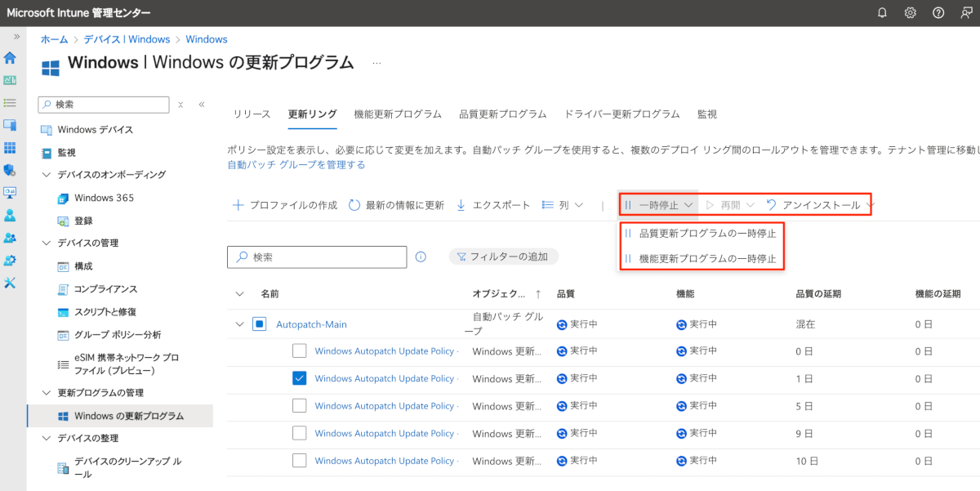Collapse the 更新プログラムの管理 section

(x=46, y=393)
